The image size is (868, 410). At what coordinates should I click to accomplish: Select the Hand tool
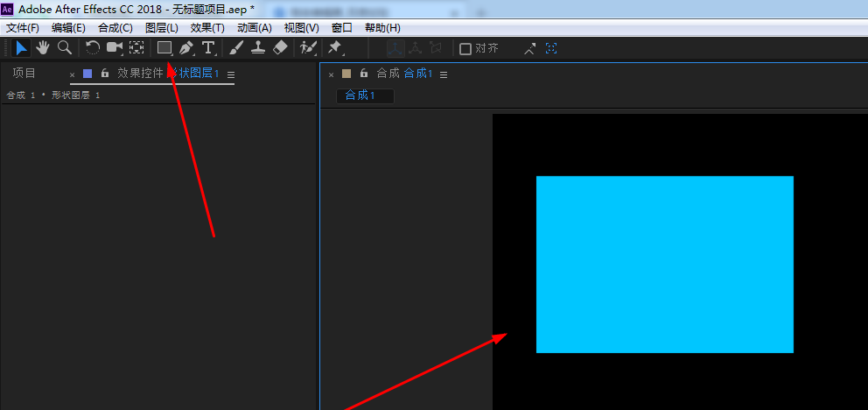point(42,48)
